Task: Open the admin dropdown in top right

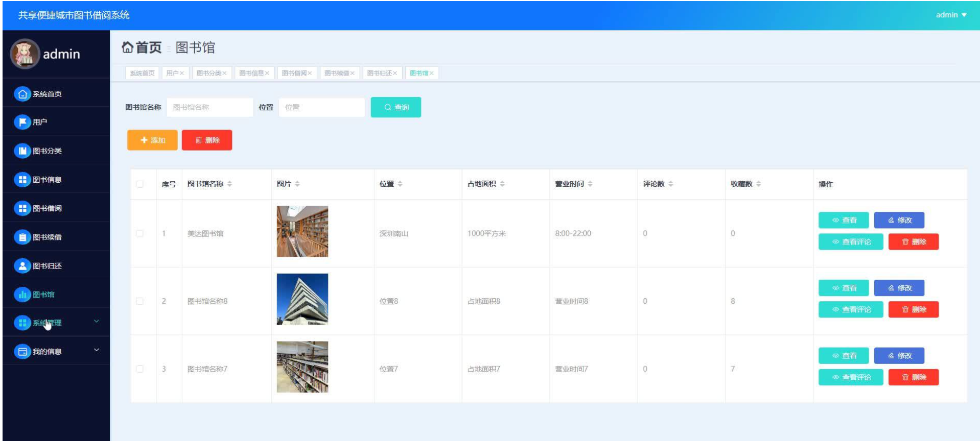Action: click(x=951, y=15)
